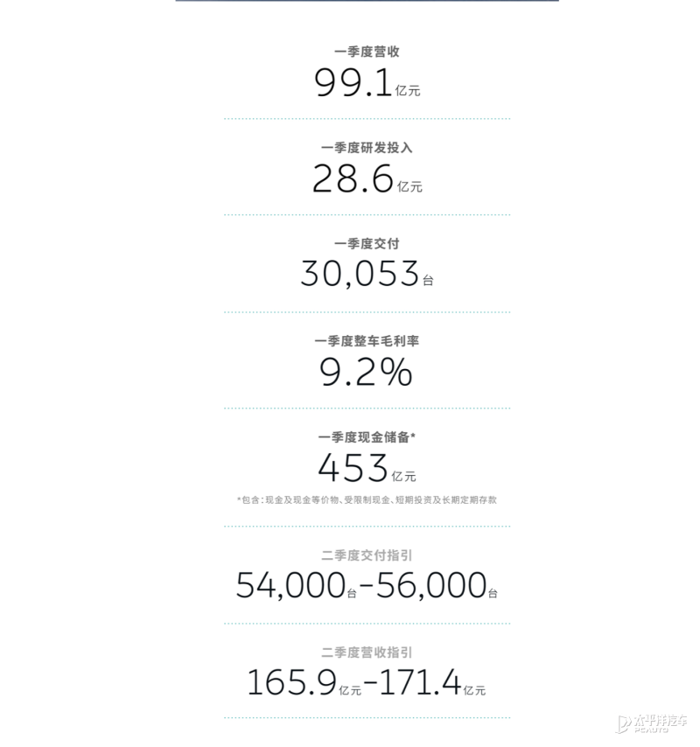Select the 56,000 delivery guidance upper bound
The width and height of the screenshot is (700, 747).
tap(431, 586)
